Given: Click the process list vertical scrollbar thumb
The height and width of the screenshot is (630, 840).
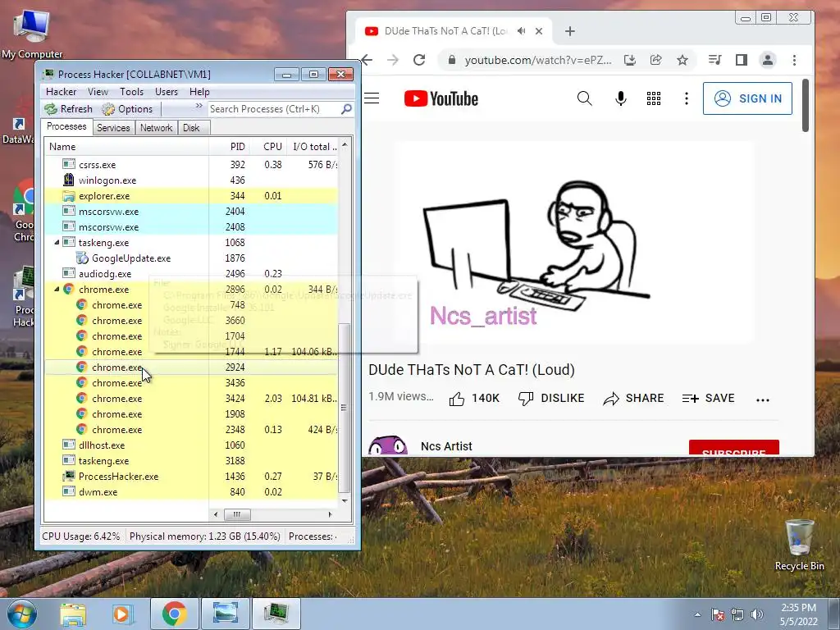Looking at the screenshot, I should 345,408.
